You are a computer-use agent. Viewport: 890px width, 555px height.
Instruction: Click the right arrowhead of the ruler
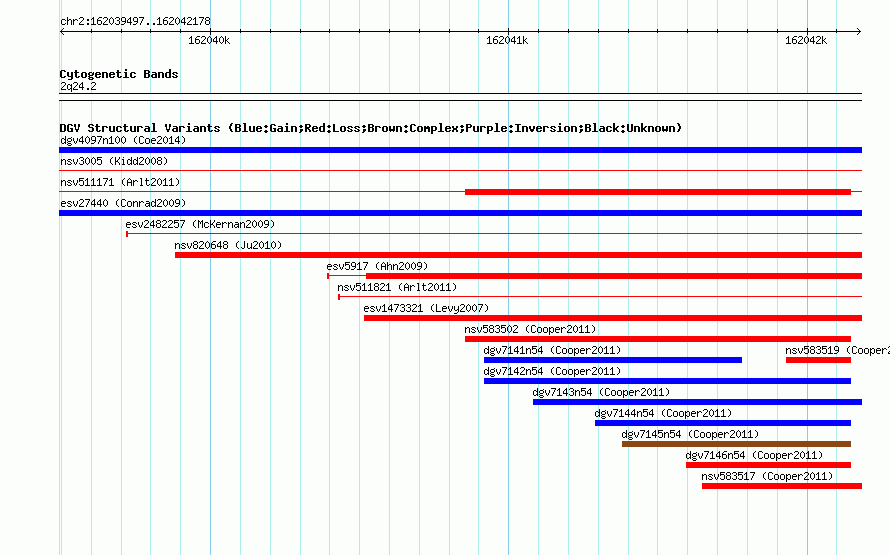859,31
